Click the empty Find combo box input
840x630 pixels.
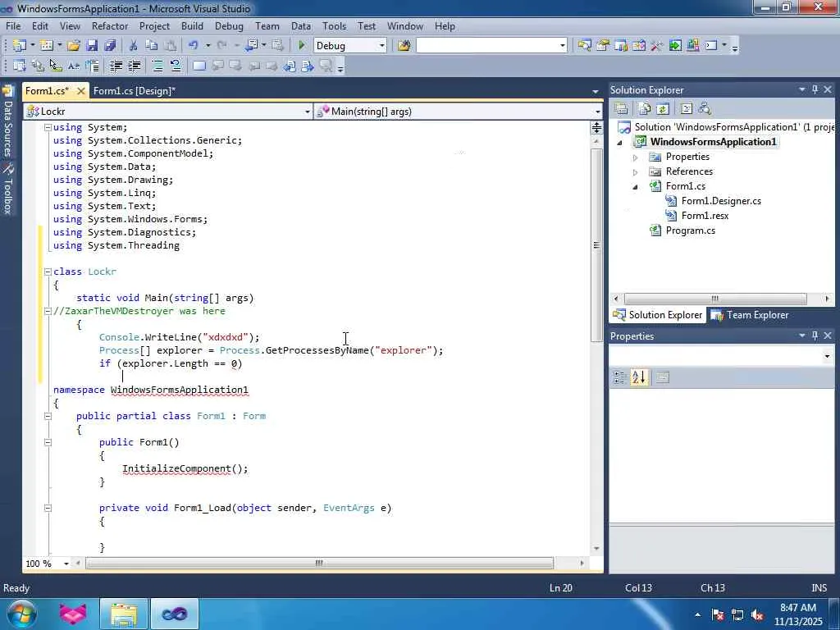(x=487, y=46)
